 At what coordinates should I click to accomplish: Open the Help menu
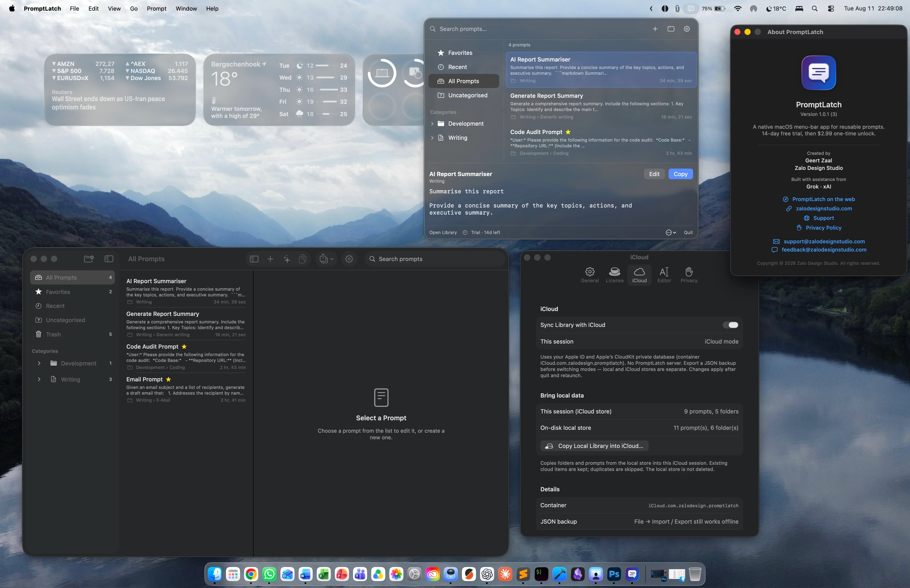pyautogui.click(x=212, y=8)
